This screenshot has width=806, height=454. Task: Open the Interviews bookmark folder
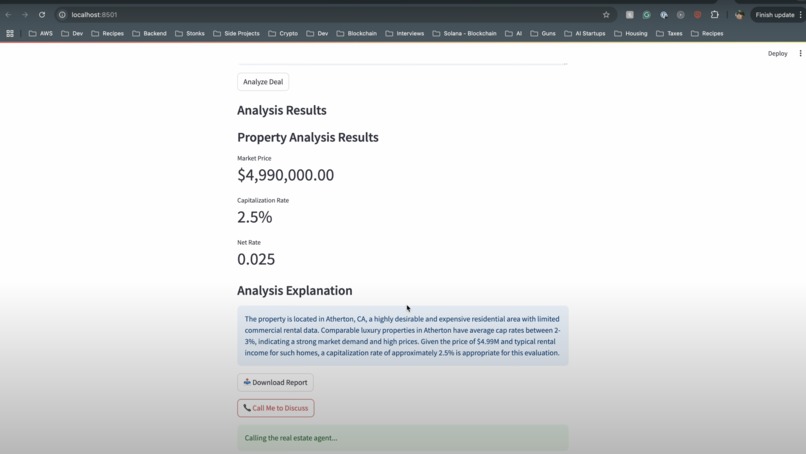point(405,33)
